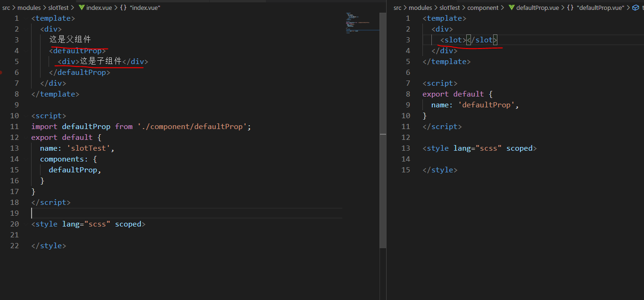
Task: Click line number 22 in left editor
Action: coord(14,245)
